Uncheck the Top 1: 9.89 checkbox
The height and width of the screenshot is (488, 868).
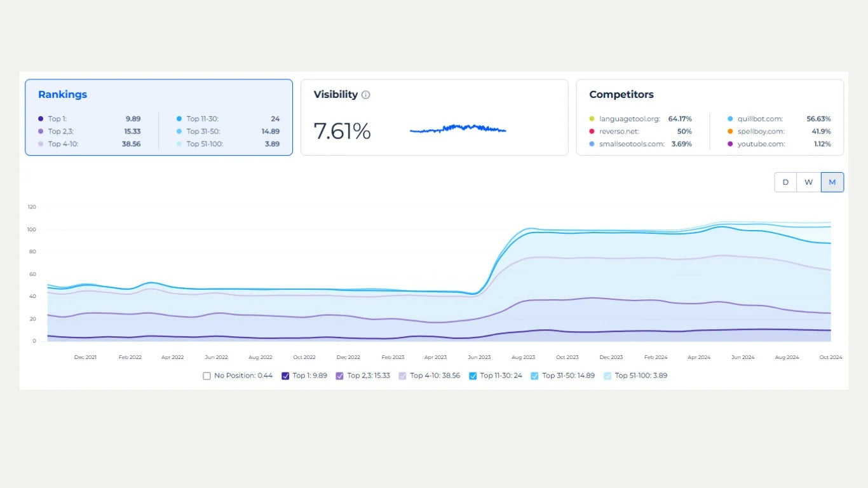pos(286,376)
